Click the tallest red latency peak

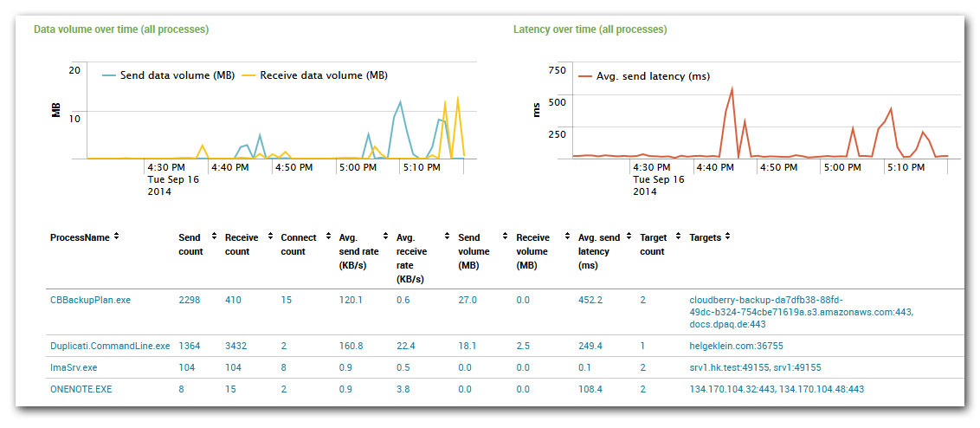pos(732,89)
